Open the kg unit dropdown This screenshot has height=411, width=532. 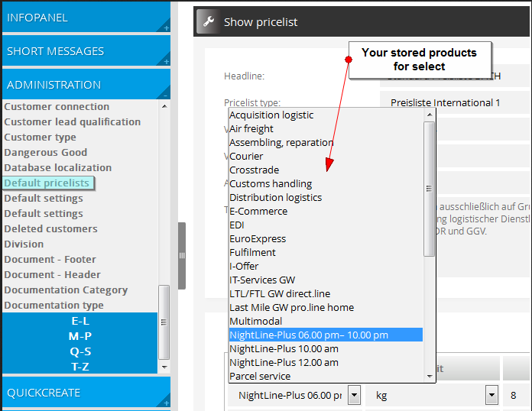(492, 396)
